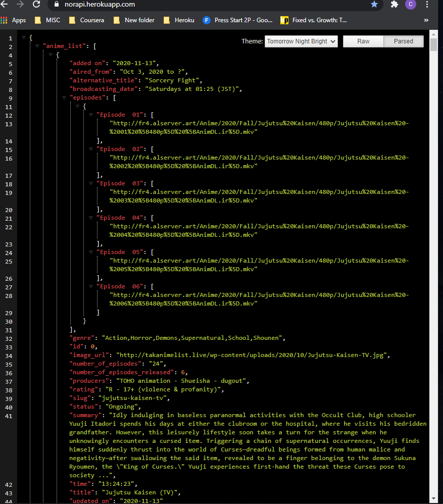Collapse the episodes object on line 11
Image resolution: width=443 pixels, height=504 pixels.
click(77, 106)
